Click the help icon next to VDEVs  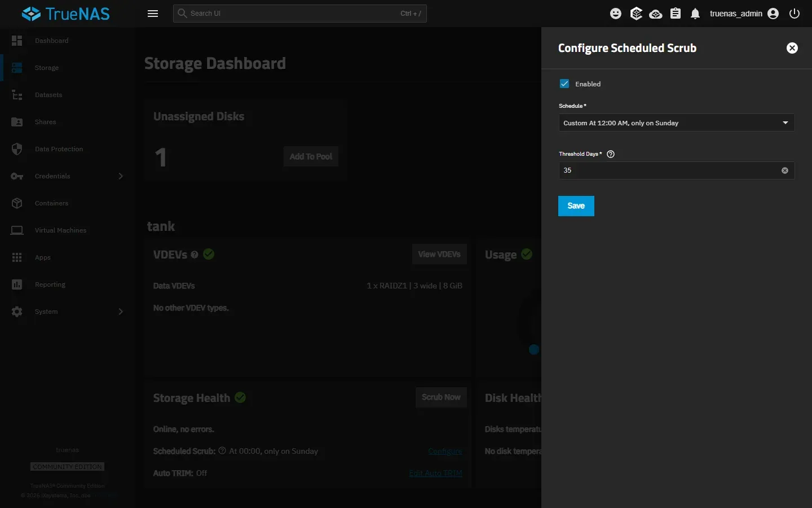pyautogui.click(x=195, y=255)
